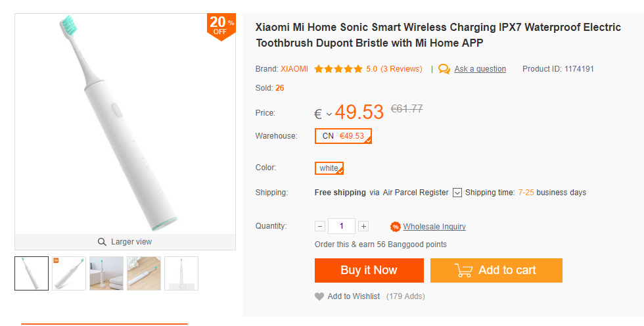
Task: Select the second toothbrush thumbnail
Action: point(69,273)
